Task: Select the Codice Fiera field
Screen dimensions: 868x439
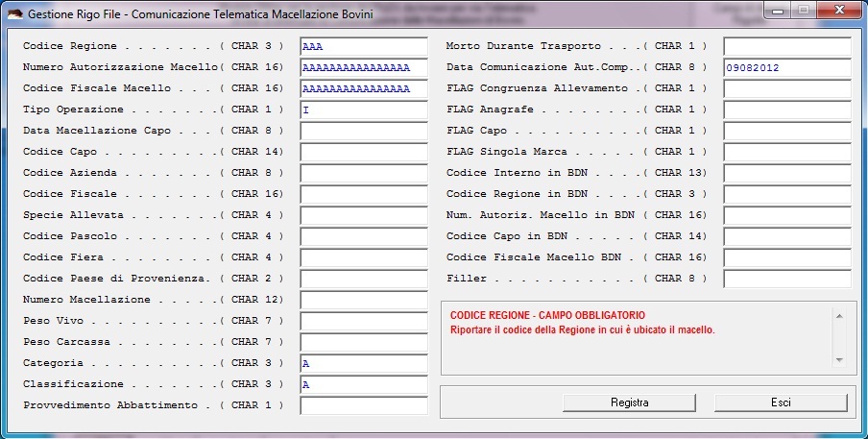Action: click(364, 258)
